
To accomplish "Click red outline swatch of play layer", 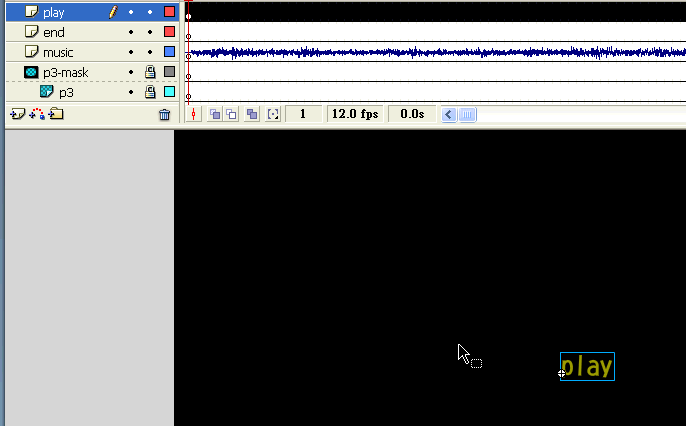I will click(169, 12).
